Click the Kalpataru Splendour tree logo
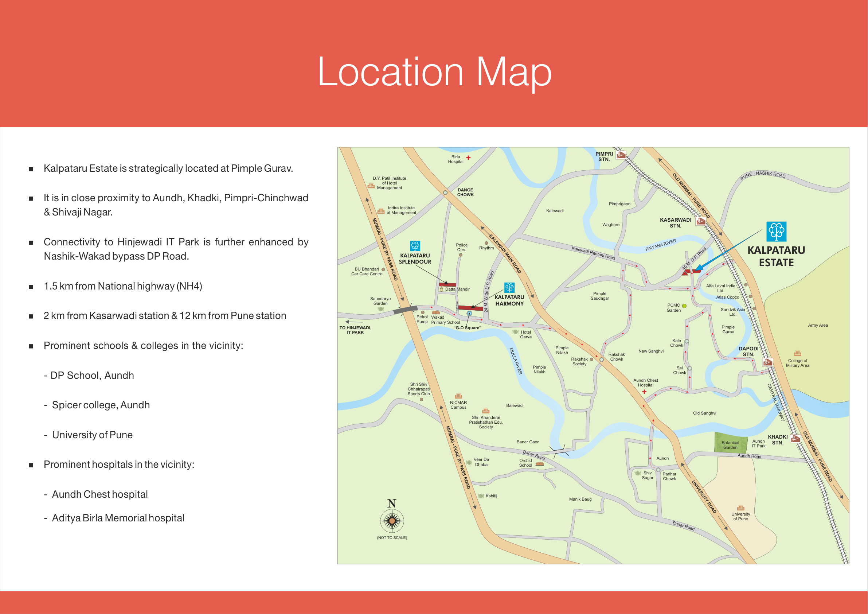This screenshot has width=868, height=614. point(415,246)
